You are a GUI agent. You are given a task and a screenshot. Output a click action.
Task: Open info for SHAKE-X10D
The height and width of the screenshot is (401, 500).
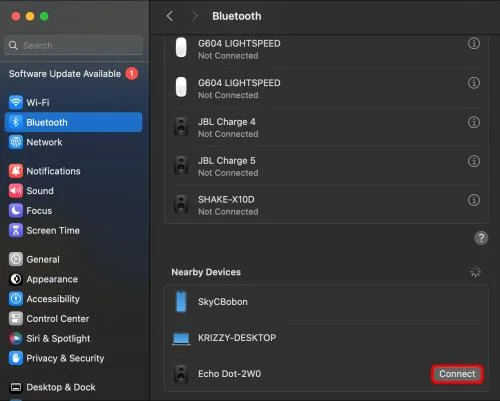(474, 200)
